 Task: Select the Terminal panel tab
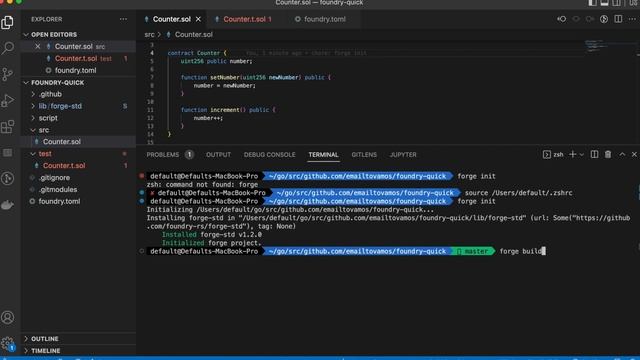tap(323, 155)
